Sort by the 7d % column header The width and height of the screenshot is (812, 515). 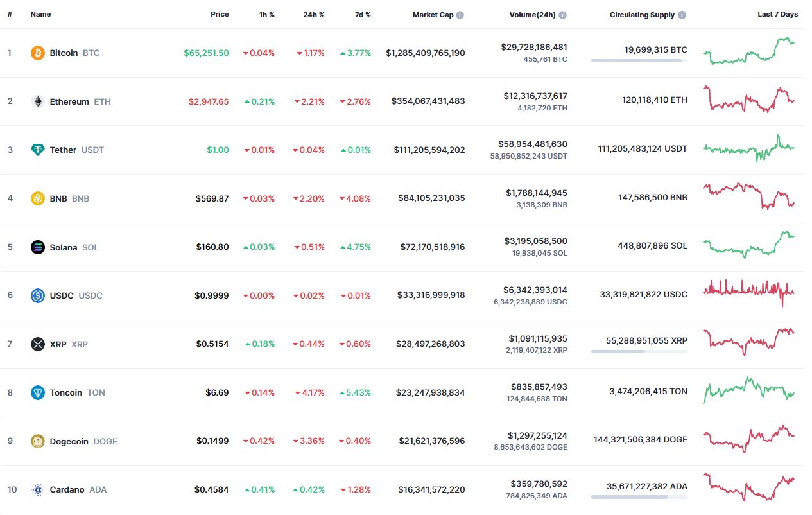(x=363, y=15)
